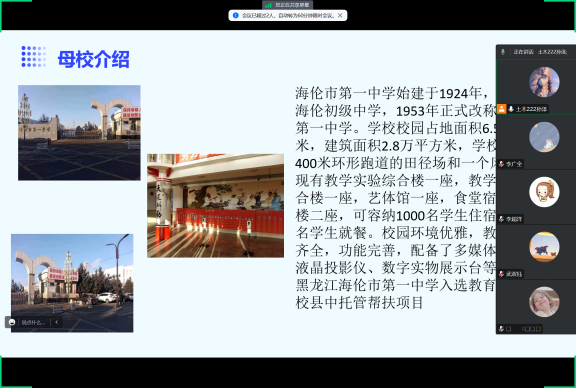
Task: Click the green network signal strength icon
Action: point(269,5)
